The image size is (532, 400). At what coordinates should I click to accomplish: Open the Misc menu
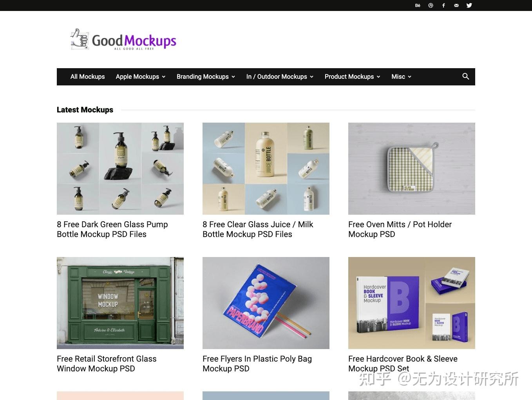401,77
